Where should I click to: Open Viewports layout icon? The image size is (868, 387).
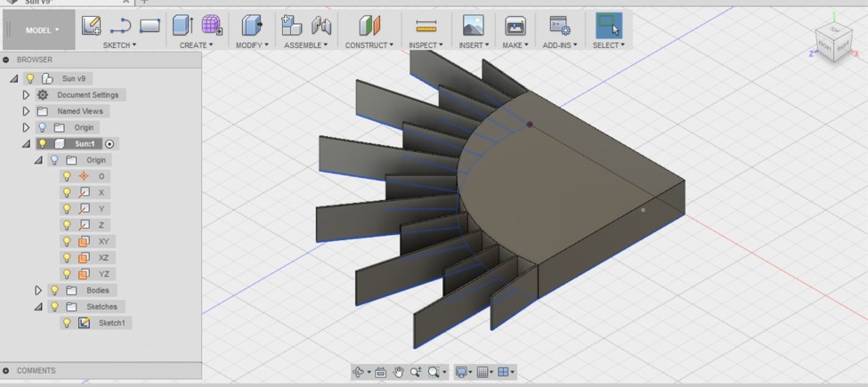point(503,372)
